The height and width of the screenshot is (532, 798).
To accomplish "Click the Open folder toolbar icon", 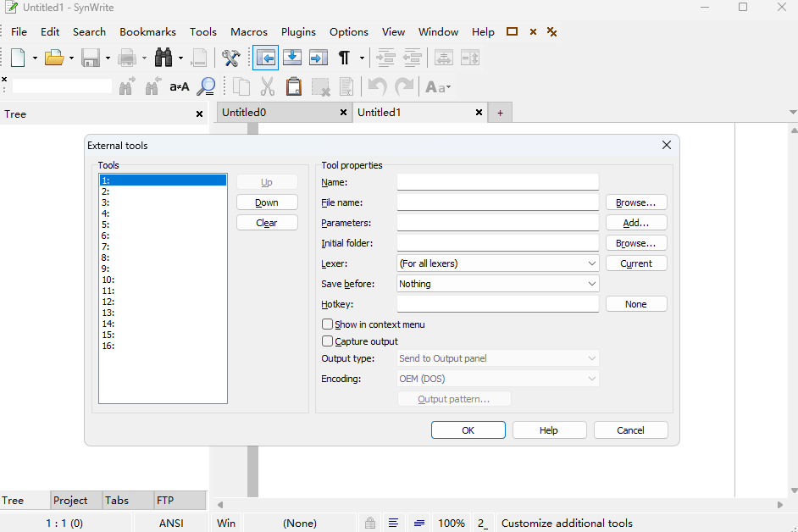I will 53,58.
